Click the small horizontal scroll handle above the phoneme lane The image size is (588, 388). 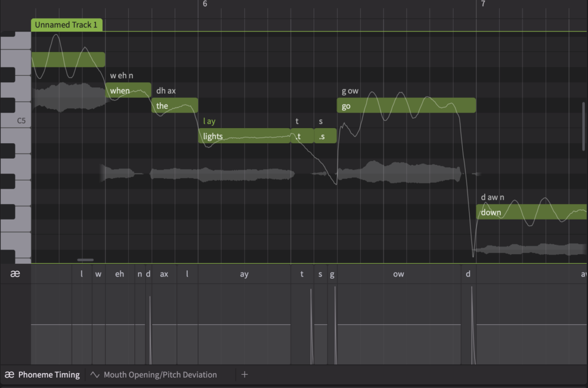click(85, 260)
